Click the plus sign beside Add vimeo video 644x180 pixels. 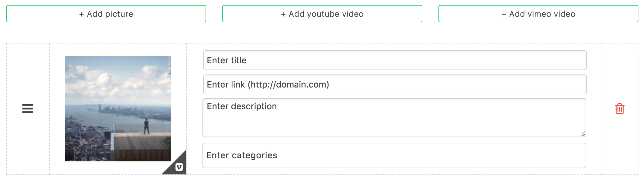point(504,14)
